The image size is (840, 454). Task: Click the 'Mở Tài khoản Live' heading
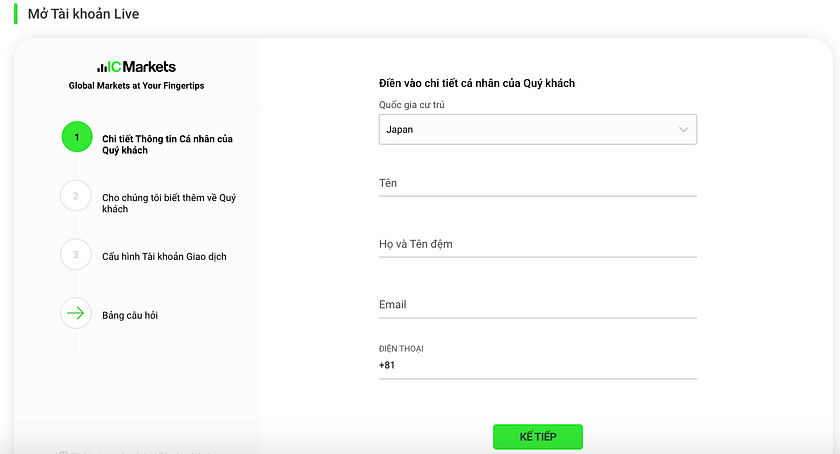[x=83, y=14]
